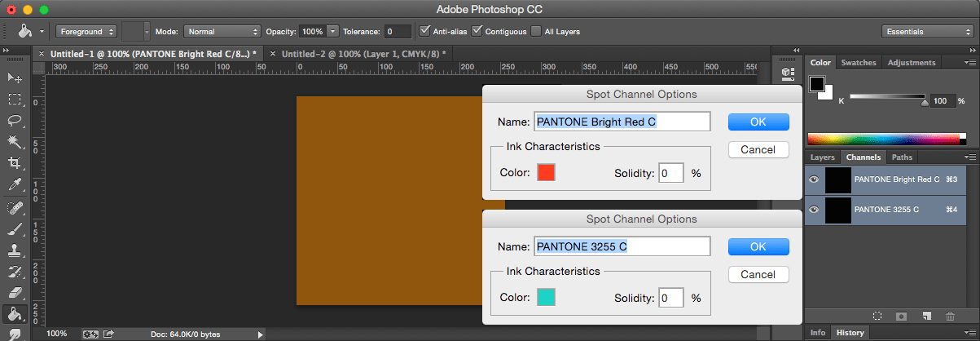Open the Mode Normal dropdown
This screenshot has height=341, width=980.
pyautogui.click(x=221, y=32)
